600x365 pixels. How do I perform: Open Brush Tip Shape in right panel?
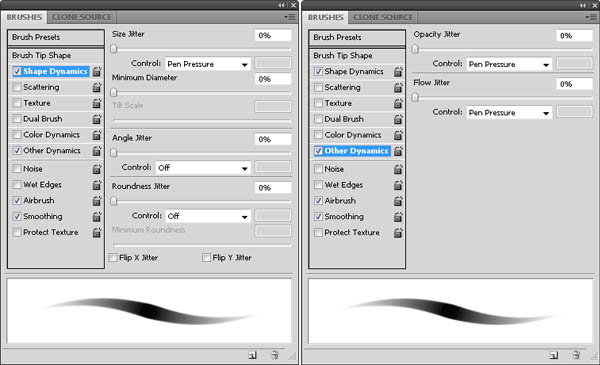(x=357, y=55)
